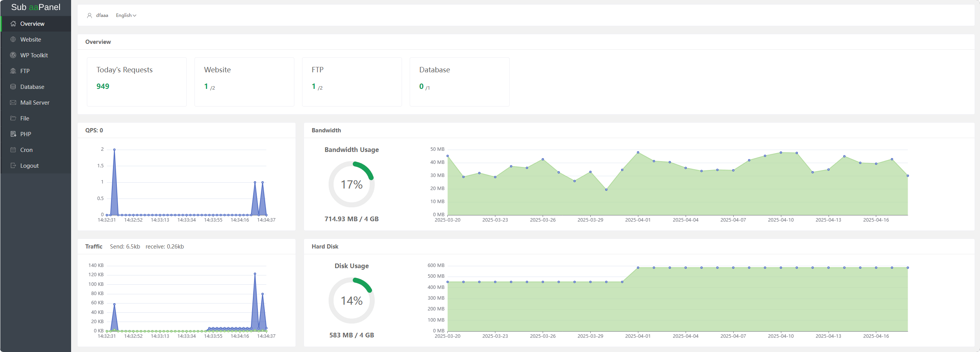The image size is (980, 352).
Task: Expand language options via chevron arrow
Action: pyautogui.click(x=135, y=16)
